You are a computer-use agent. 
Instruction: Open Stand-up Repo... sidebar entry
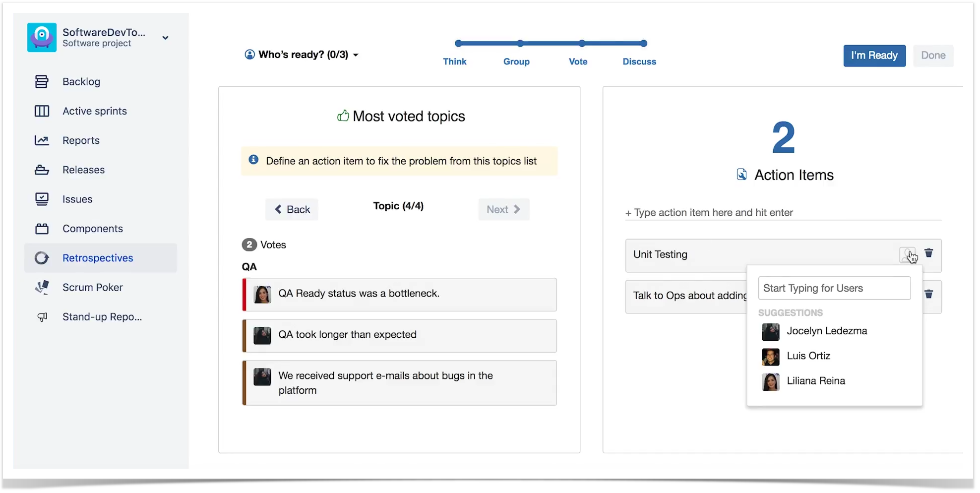click(102, 317)
